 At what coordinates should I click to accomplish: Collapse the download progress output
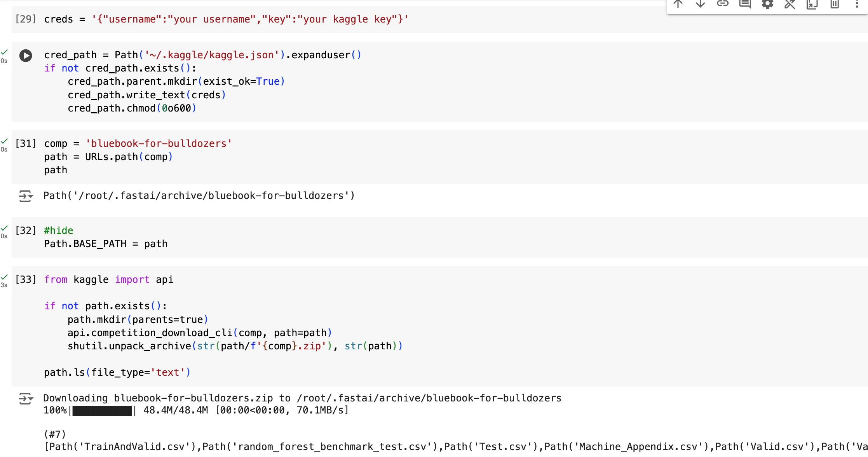click(26, 399)
